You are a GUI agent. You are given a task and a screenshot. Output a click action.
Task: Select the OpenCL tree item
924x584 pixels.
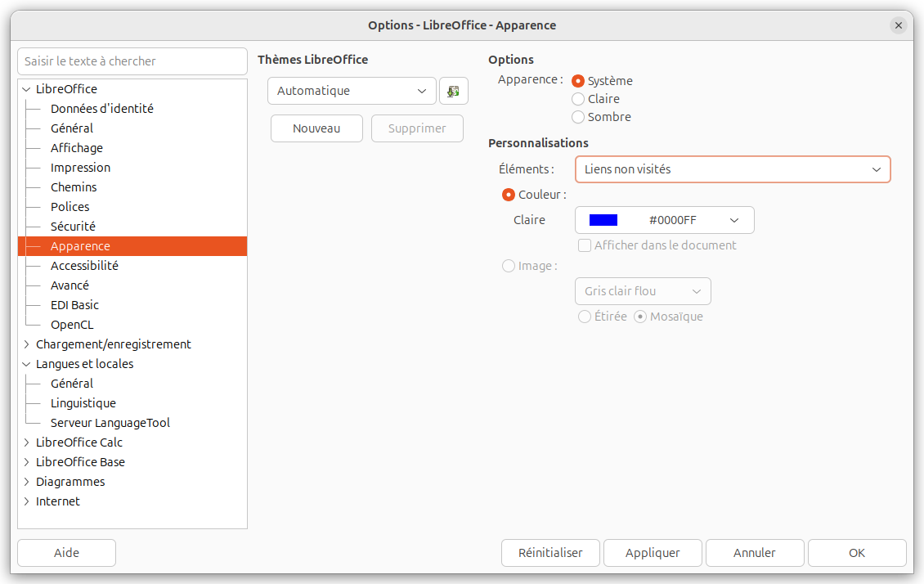click(72, 325)
